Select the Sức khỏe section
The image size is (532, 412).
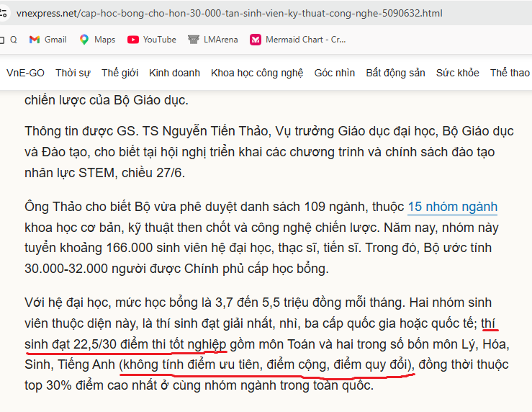pos(457,73)
